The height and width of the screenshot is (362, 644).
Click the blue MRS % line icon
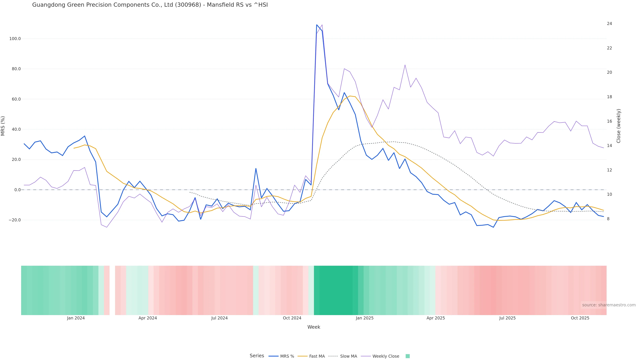pos(274,356)
